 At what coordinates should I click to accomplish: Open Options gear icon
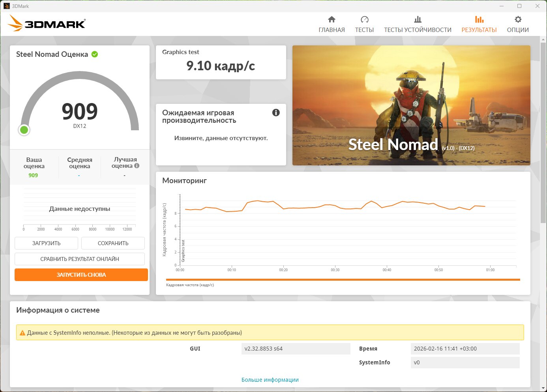tap(518, 19)
